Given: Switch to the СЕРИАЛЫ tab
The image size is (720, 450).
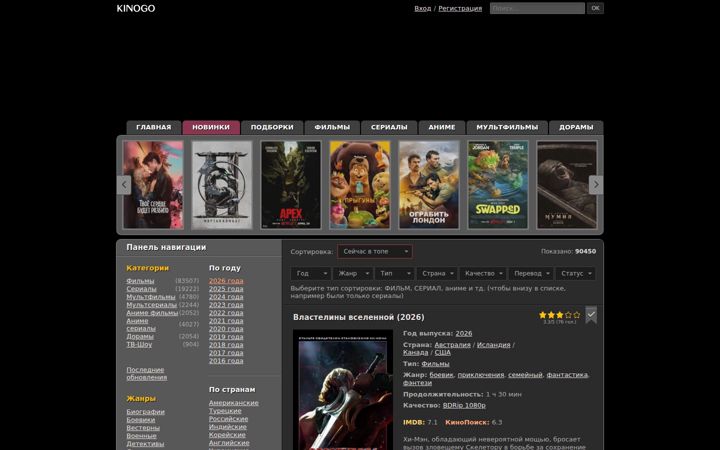Looking at the screenshot, I should click(x=389, y=127).
